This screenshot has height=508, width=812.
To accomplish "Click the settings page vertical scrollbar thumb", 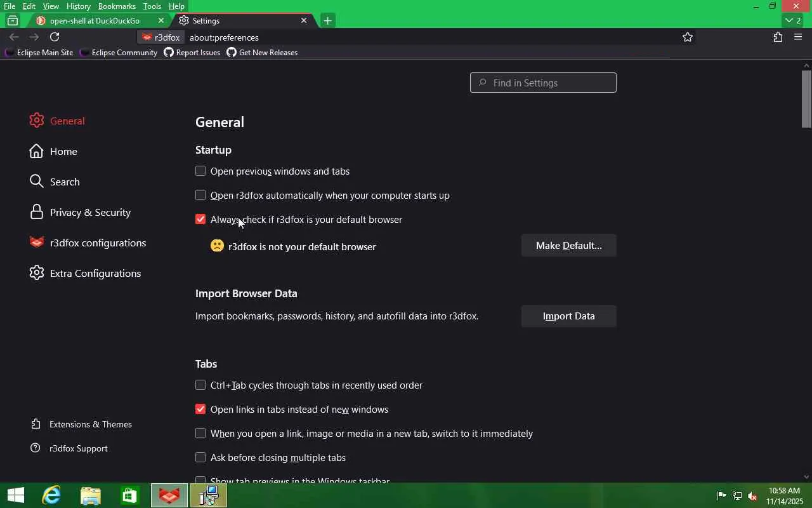I will tap(807, 98).
